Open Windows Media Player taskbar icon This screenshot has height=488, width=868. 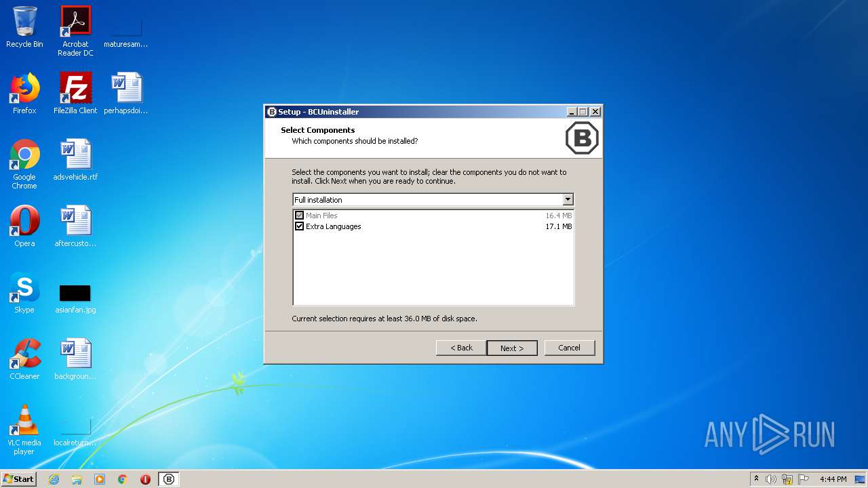(100, 479)
